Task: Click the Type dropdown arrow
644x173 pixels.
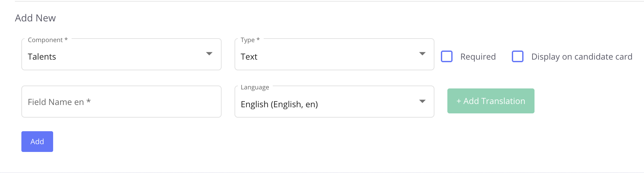Action: [422, 54]
